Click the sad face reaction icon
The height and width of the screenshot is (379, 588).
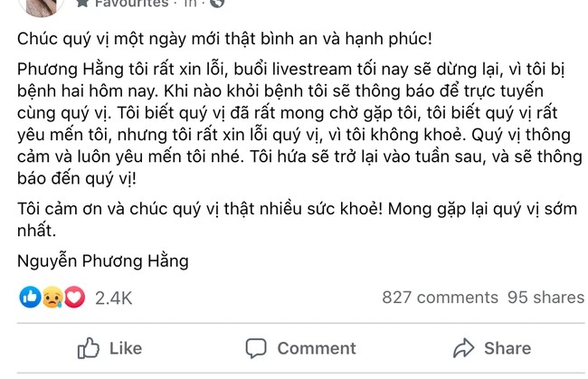click(51, 297)
